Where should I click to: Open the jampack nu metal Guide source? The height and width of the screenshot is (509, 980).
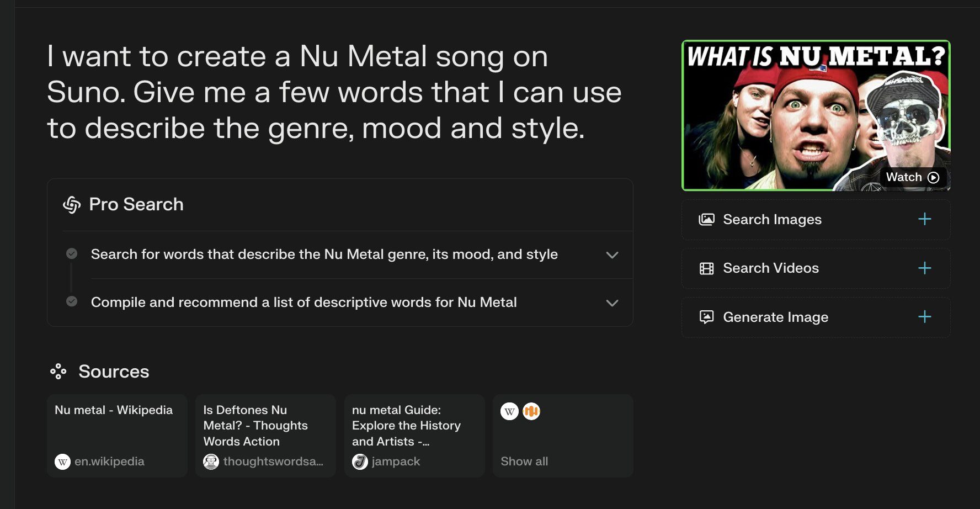[414, 435]
